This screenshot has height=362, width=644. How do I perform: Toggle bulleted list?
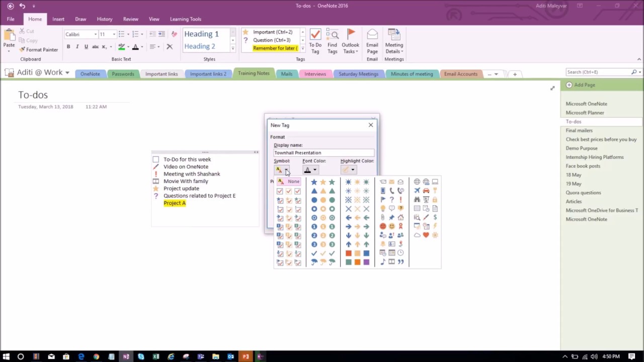coord(121,34)
